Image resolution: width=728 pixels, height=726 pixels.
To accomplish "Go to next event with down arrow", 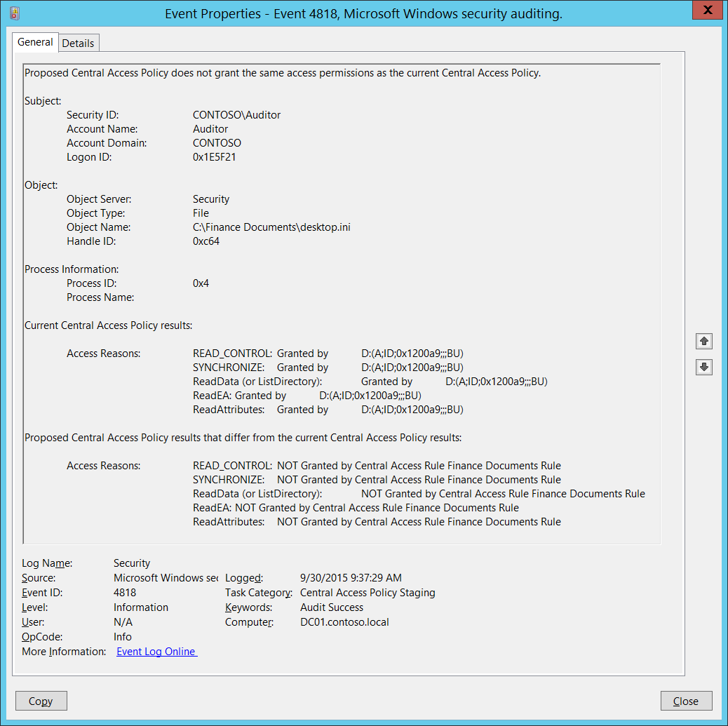I will [704, 367].
